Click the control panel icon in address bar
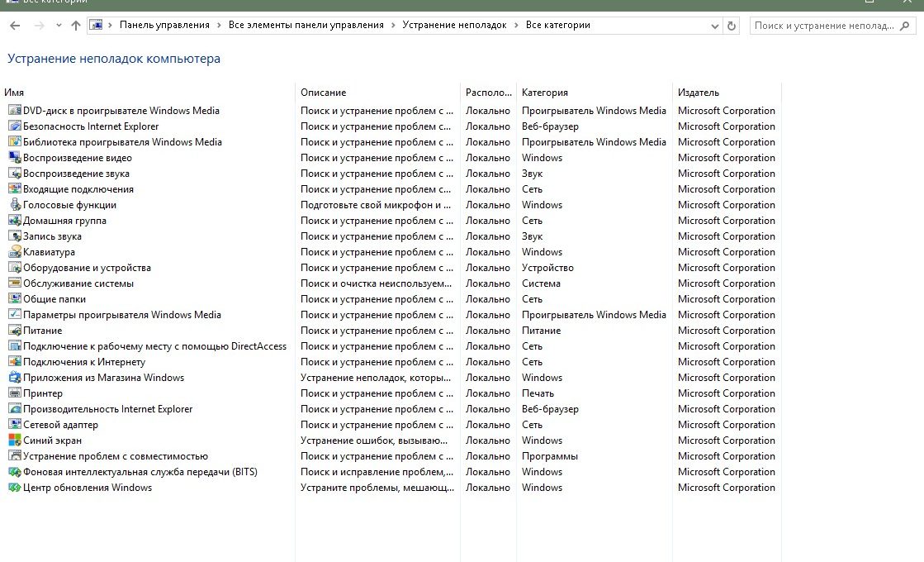The width and height of the screenshot is (924, 562). click(96, 26)
